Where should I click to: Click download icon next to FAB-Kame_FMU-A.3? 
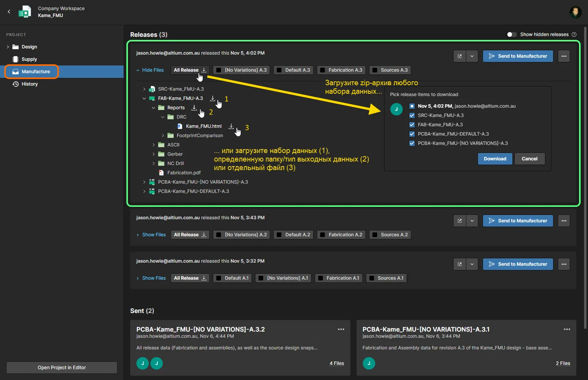212,98
